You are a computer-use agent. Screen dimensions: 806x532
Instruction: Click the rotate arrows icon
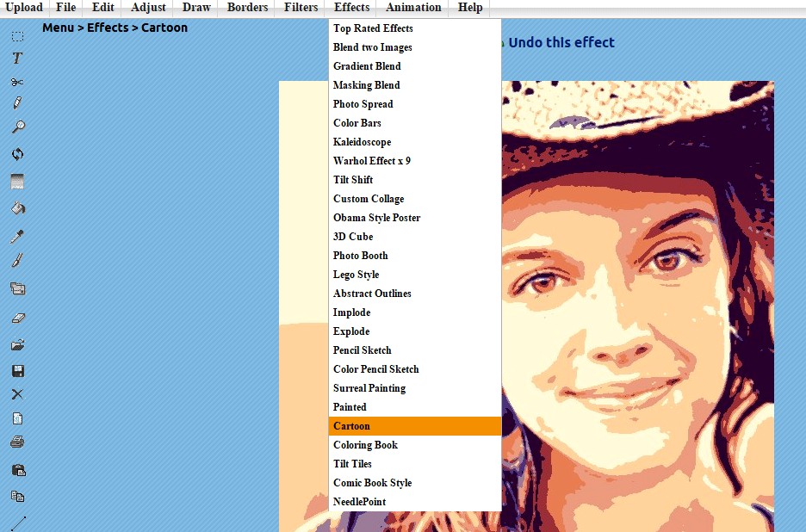[17, 154]
